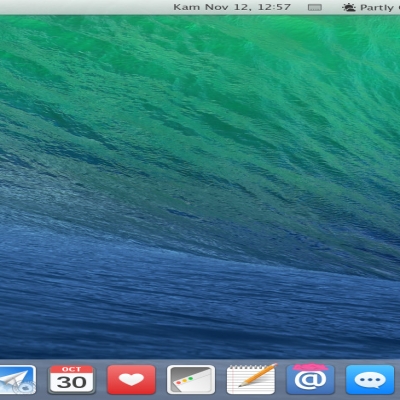Viewport: 400px width, 400px height.
Task: Click the sun-and-cloud weather icon in menu bar
Action: pos(349,7)
